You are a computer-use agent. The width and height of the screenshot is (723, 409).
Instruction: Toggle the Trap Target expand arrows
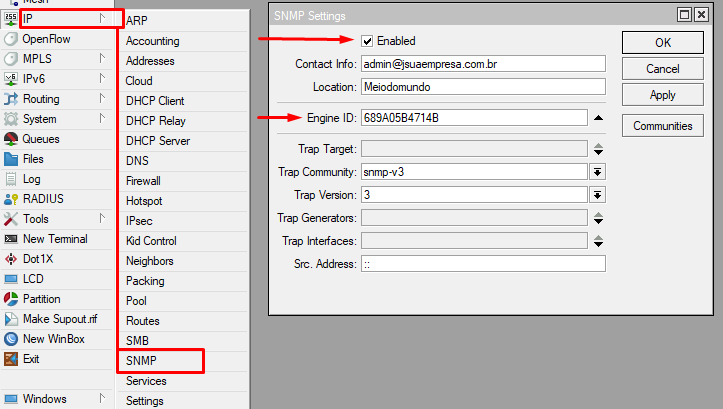598,149
